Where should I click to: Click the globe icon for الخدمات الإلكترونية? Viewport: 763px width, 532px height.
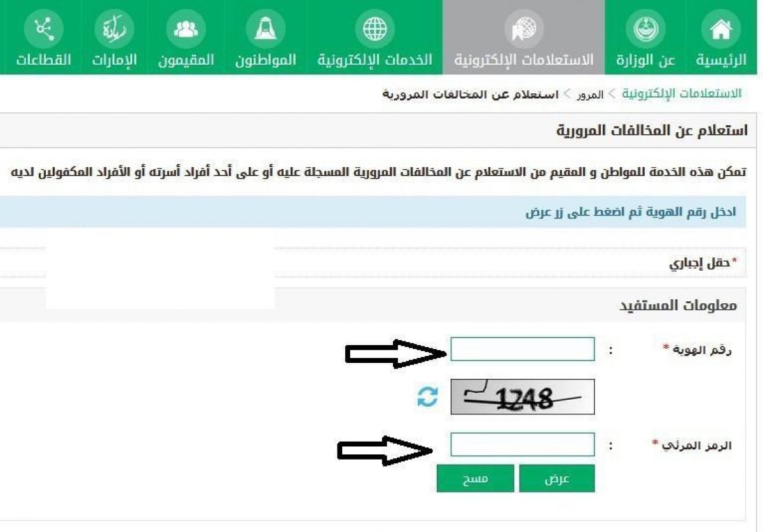pyautogui.click(x=375, y=29)
